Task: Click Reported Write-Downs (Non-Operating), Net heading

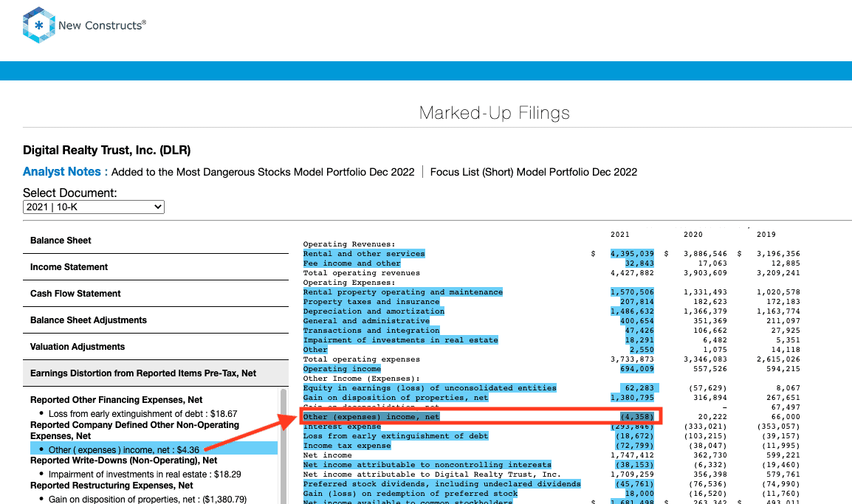Action: pyautogui.click(x=124, y=460)
